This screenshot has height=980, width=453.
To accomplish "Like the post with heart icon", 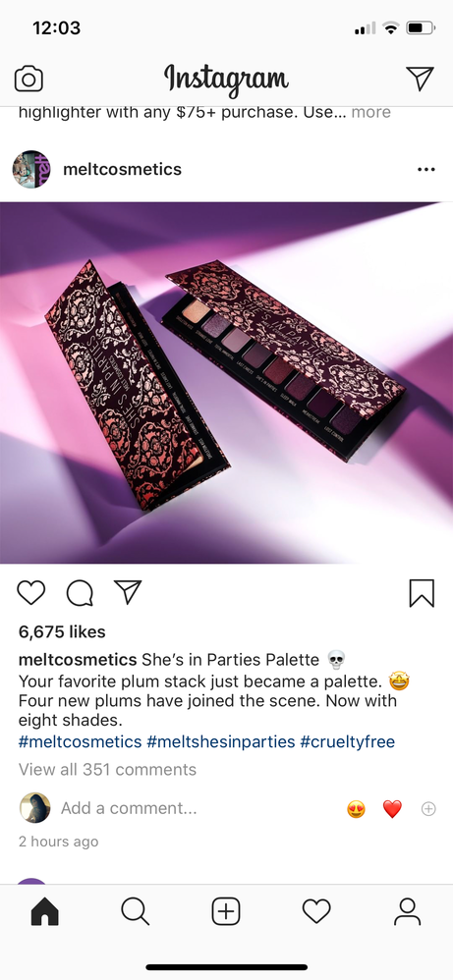I will click(x=31, y=592).
